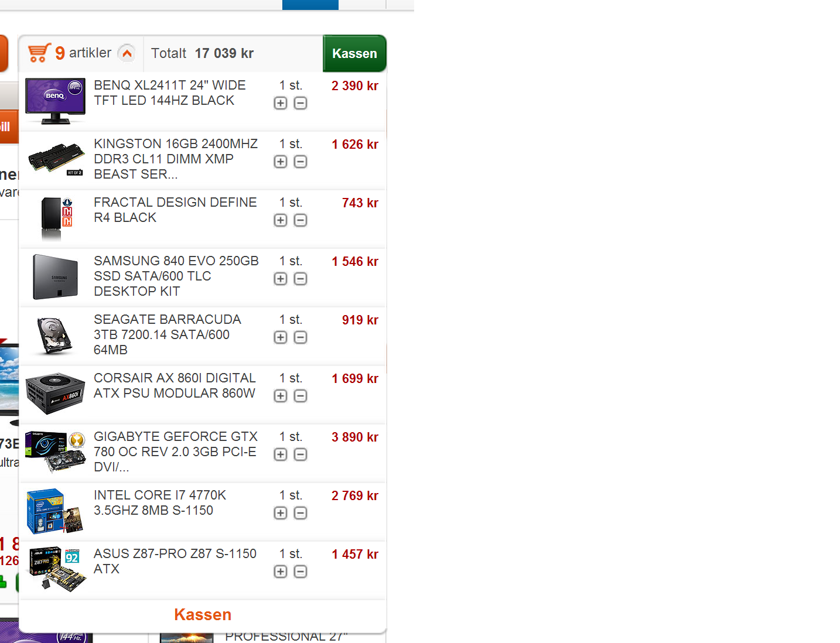The width and height of the screenshot is (840, 643).
Task: Click the "1 st." quantity for BENQ monitor
Action: coord(291,85)
